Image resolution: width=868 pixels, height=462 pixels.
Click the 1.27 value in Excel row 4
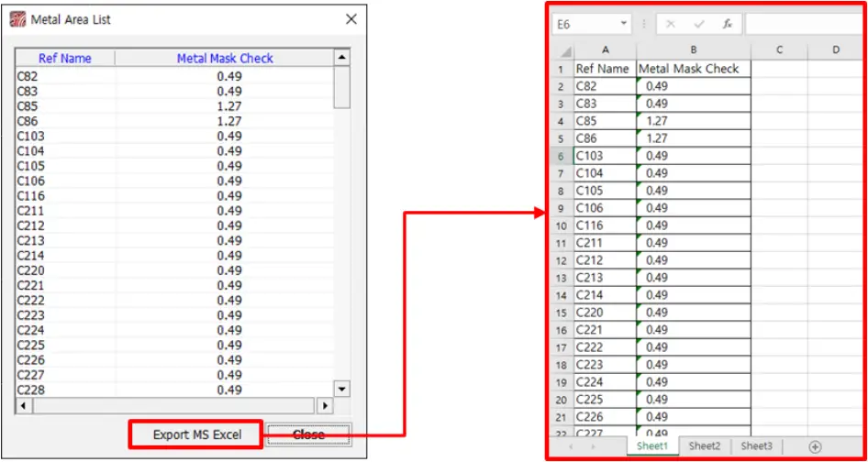(x=694, y=121)
